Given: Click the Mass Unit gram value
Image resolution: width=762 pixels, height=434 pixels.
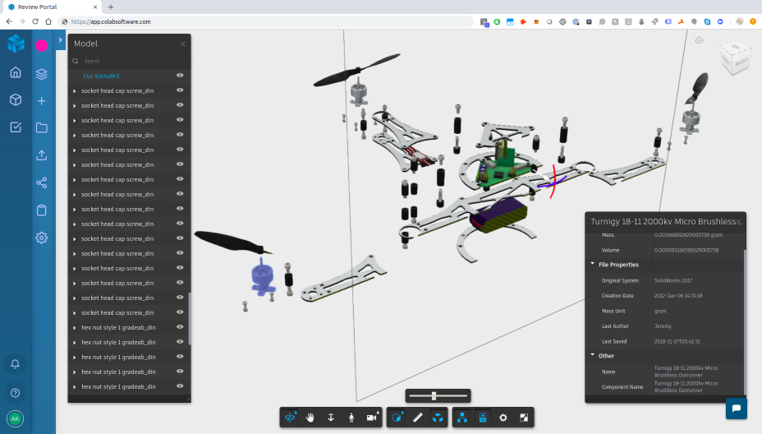Looking at the screenshot, I should coord(660,311).
